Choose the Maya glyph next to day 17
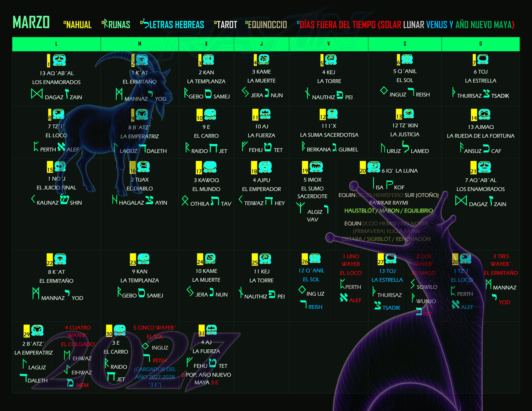 (x=210, y=167)
